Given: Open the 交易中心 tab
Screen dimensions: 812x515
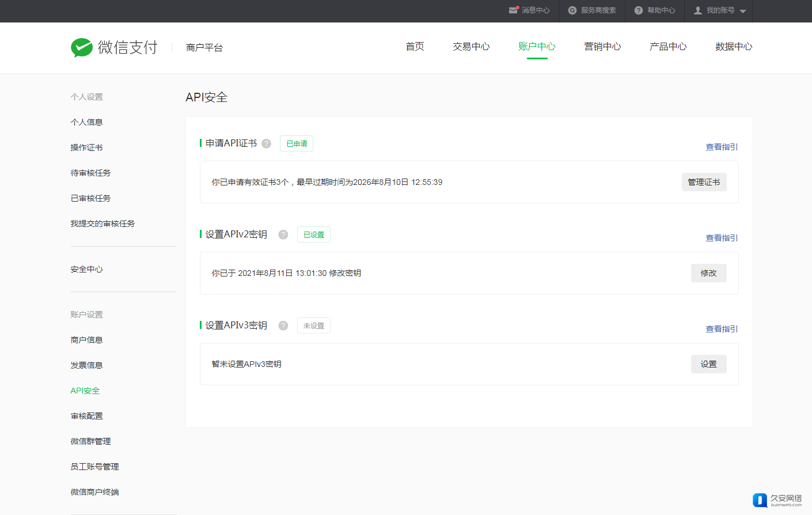Looking at the screenshot, I should 471,47.
